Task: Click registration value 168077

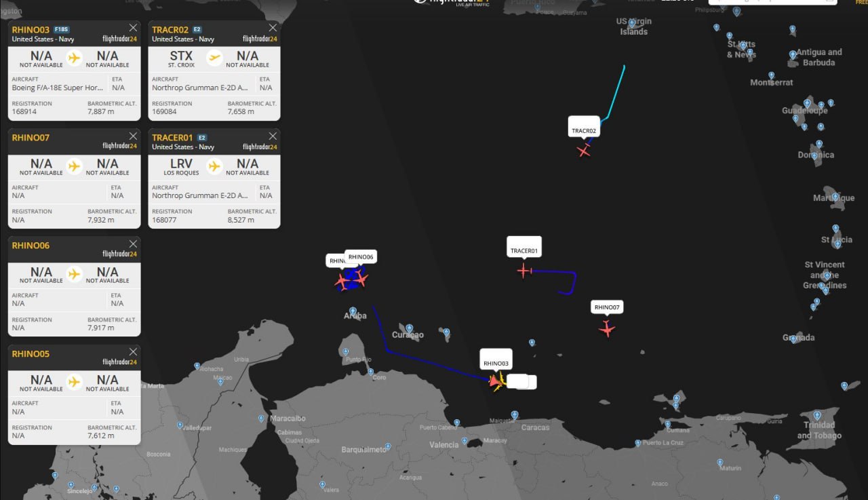Action: (164, 220)
